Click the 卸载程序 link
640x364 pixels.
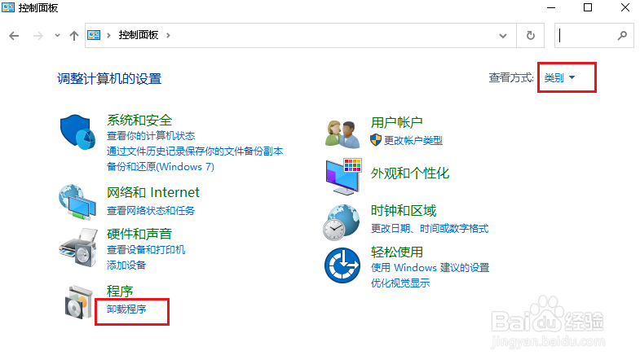pos(126,309)
